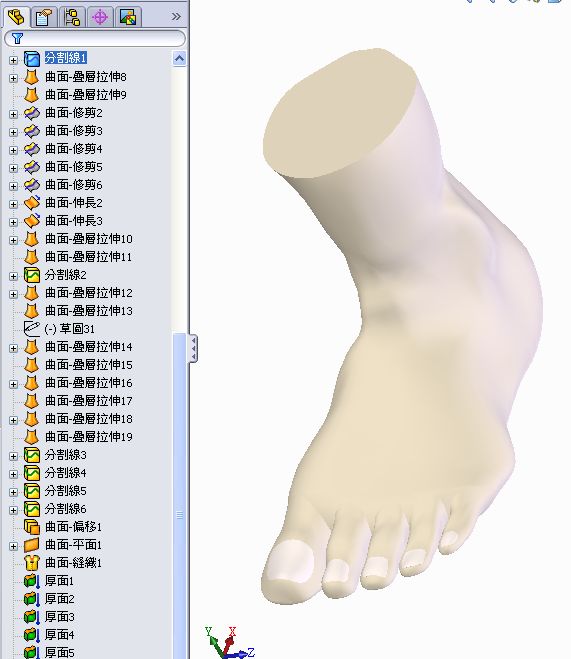Select 曲面-偏移1 feature label
Screen dimensions: 571x659
74,527
